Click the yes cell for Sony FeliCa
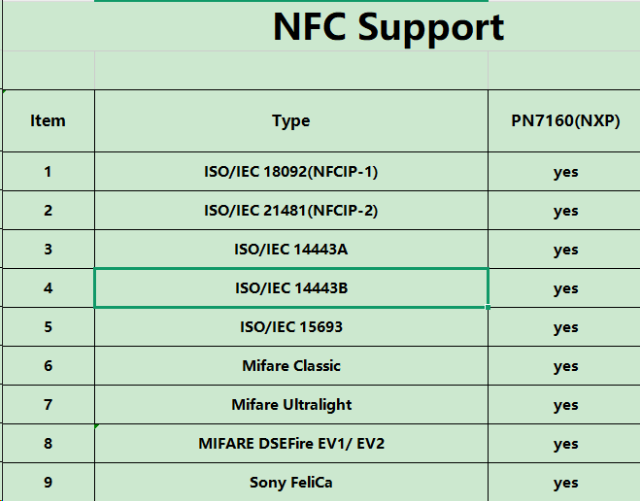 pyautogui.click(x=565, y=482)
